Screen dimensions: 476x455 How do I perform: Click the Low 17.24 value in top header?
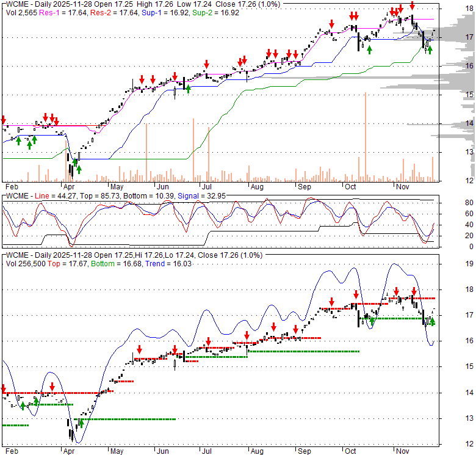coord(195,4)
